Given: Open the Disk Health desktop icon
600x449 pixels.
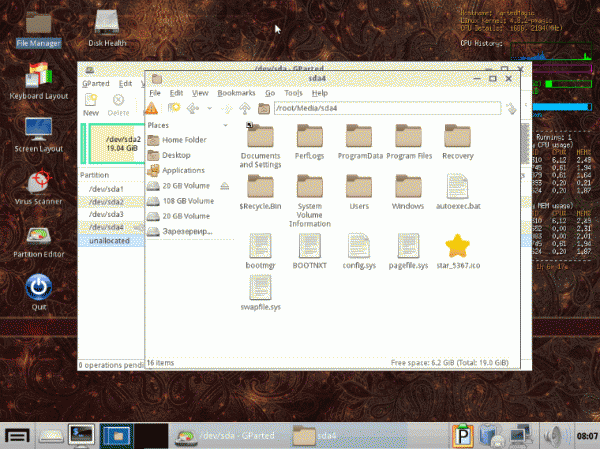Looking at the screenshot, I should pyautogui.click(x=107, y=25).
